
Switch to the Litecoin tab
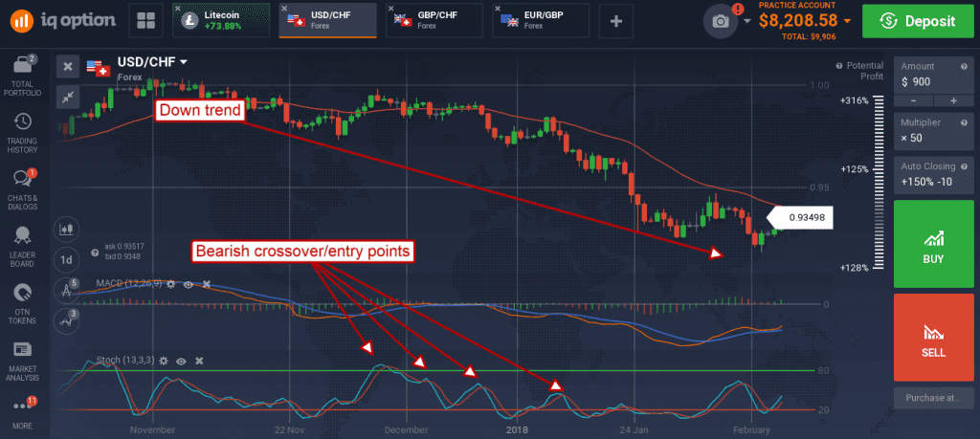click(221, 21)
